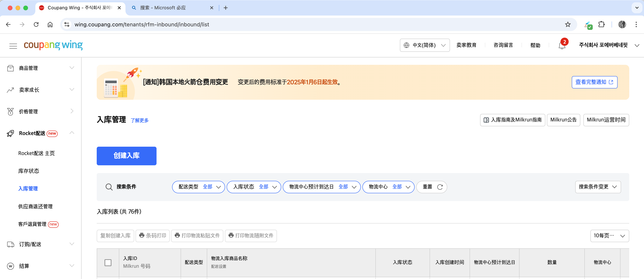Open the 帮助 menu in top bar

point(535,45)
